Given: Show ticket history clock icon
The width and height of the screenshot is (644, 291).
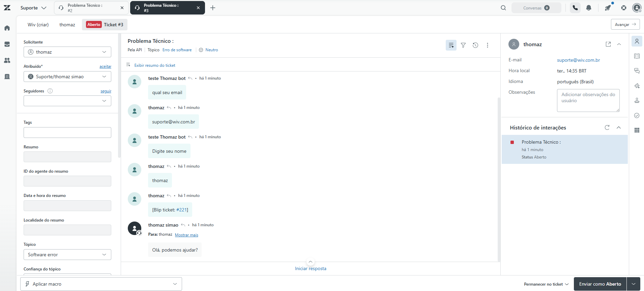Looking at the screenshot, I should [475, 45].
